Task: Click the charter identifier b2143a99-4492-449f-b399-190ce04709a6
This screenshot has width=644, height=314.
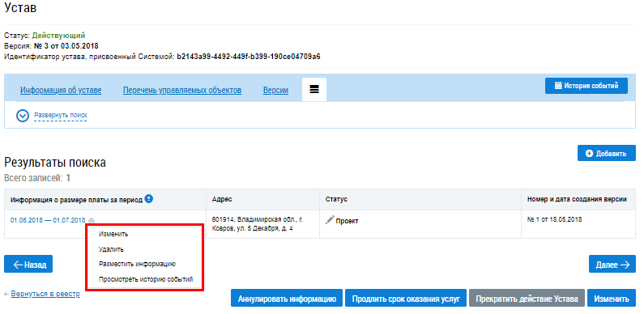Action: click(x=249, y=56)
